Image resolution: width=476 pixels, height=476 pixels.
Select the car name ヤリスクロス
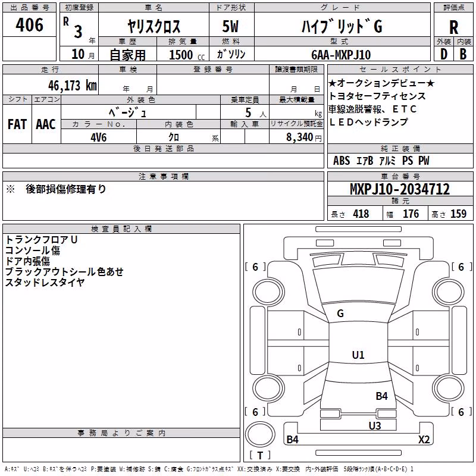click(154, 26)
